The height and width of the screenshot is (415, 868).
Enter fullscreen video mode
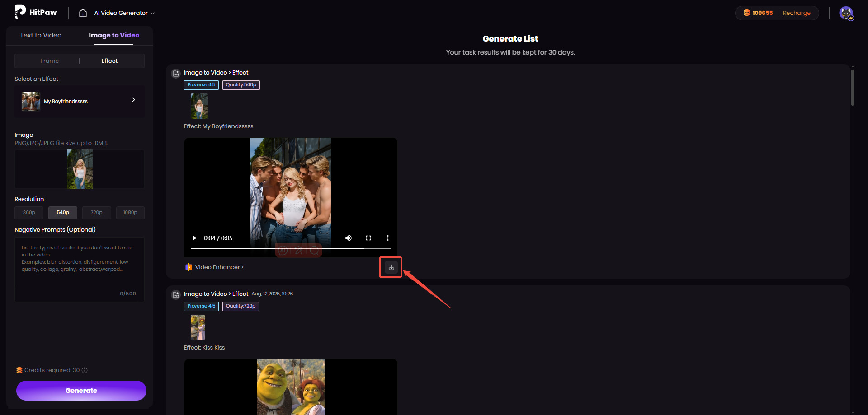[368, 238]
